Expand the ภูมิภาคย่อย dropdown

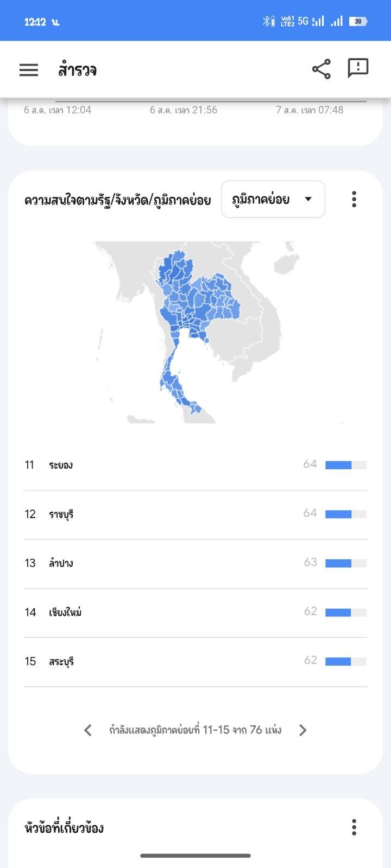pos(273,199)
